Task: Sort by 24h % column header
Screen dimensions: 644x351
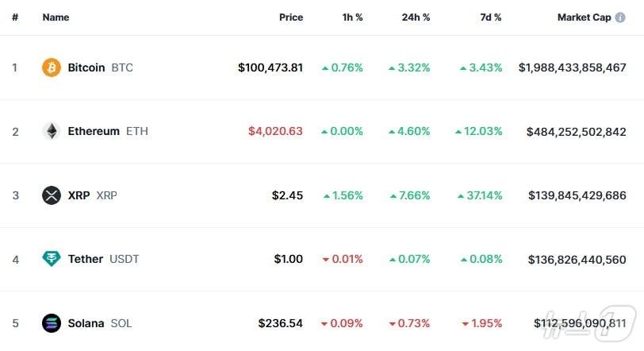Action: [x=416, y=17]
